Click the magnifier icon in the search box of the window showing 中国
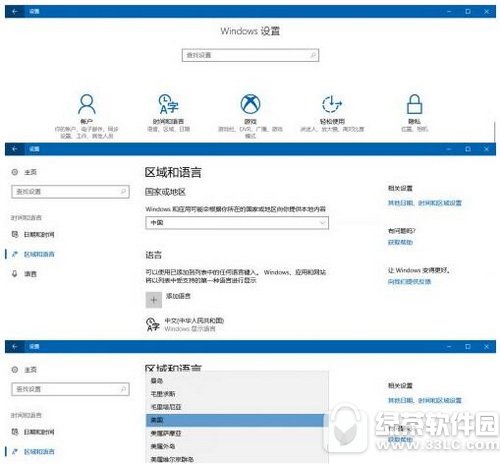The height and width of the screenshot is (464, 500). (x=123, y=191)
